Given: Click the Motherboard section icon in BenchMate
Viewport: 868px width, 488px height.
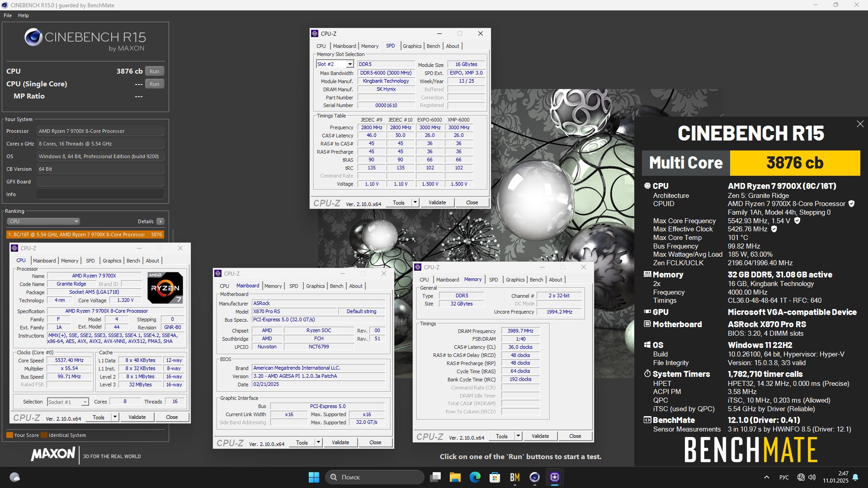Looking at the screenshot, I should click(x=647, y=324).
